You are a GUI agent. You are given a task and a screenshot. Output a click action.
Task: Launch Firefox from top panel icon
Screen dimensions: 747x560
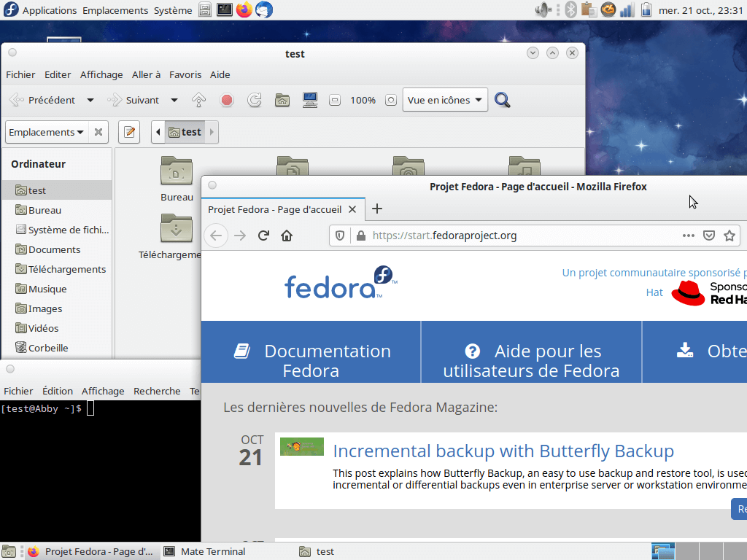pyautogui.click(x=244, y=9)
